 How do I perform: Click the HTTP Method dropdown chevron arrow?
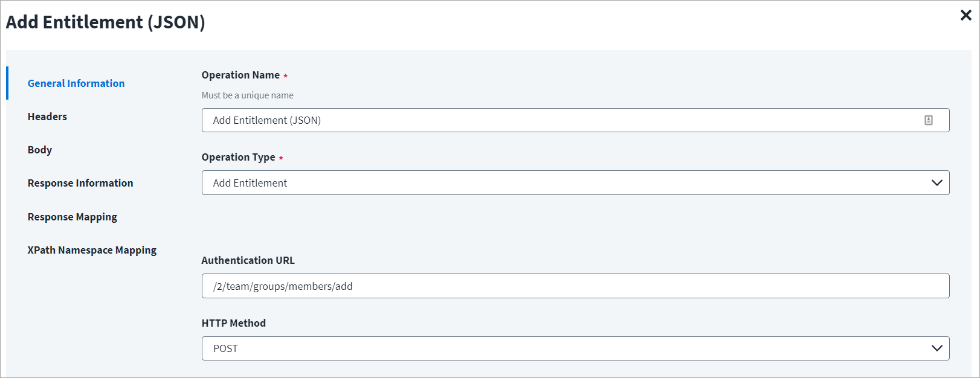(936, 348)
